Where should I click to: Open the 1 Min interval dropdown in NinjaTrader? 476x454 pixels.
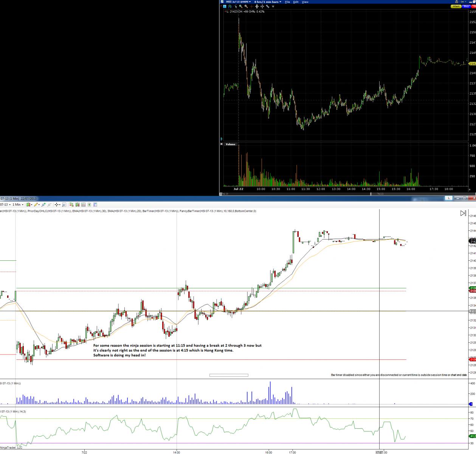(x=18, y=205)
